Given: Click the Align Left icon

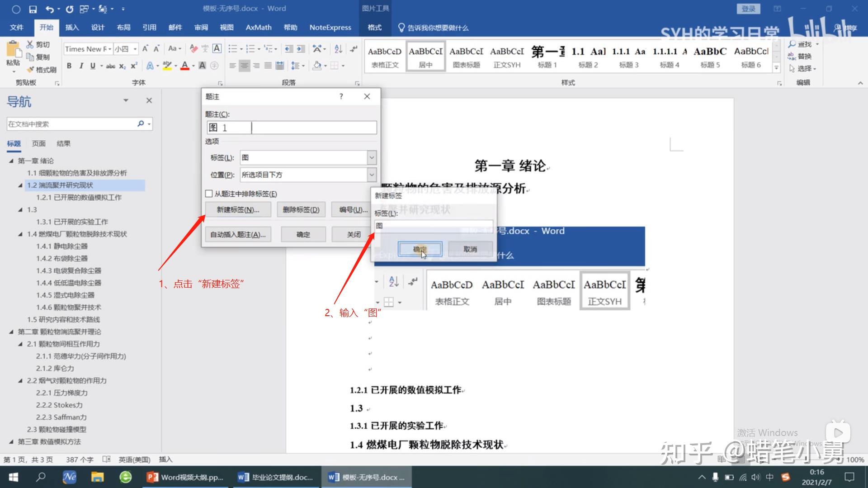Looking at the screenshot, I should pyautogui.click(x=232, y=66).
